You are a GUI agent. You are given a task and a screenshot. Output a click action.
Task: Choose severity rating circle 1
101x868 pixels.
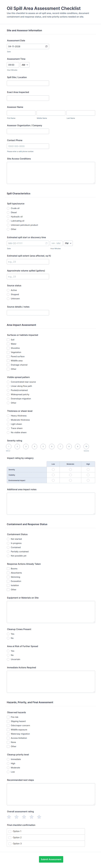coord(9,446)
